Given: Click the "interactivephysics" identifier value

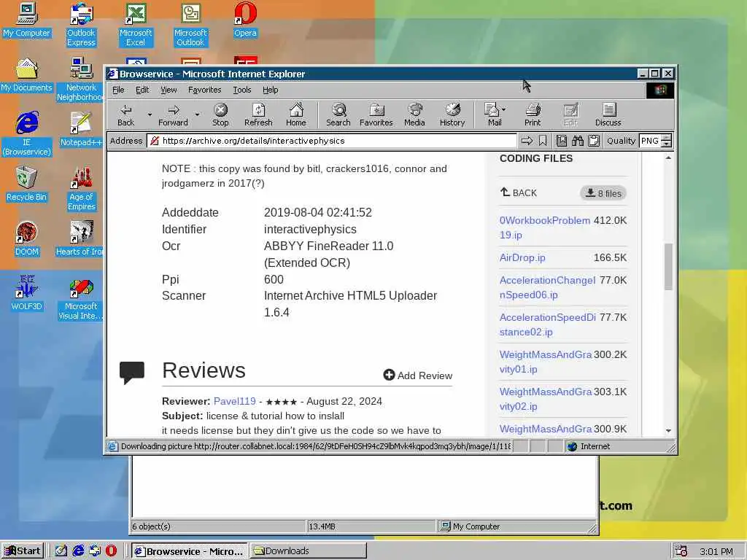Looking at the screenshot, I should click(310, 230).
